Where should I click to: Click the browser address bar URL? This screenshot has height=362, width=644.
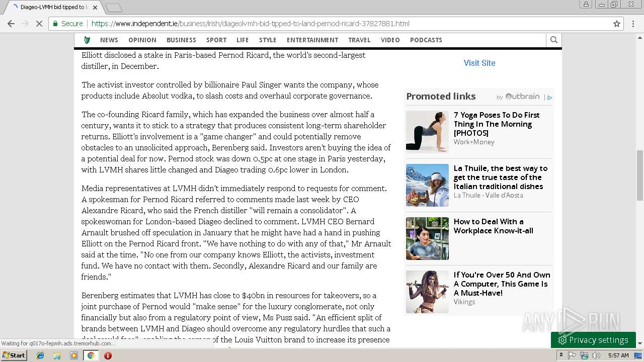coord(251,24)
